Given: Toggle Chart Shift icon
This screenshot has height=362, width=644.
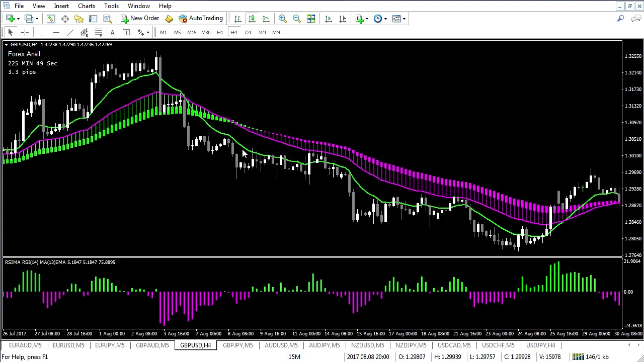Looking at the screenshot, I should pos(343,19).
